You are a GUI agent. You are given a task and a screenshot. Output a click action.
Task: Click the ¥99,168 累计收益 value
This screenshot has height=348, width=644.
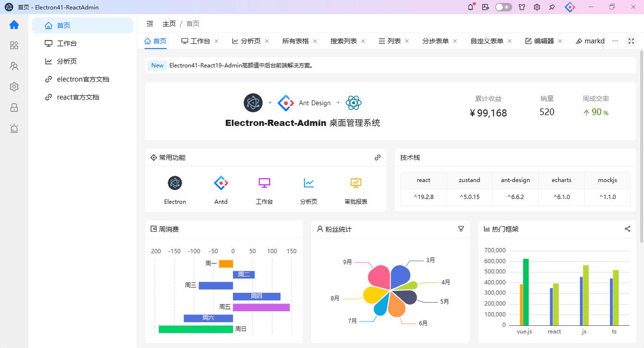click(488, 113)
